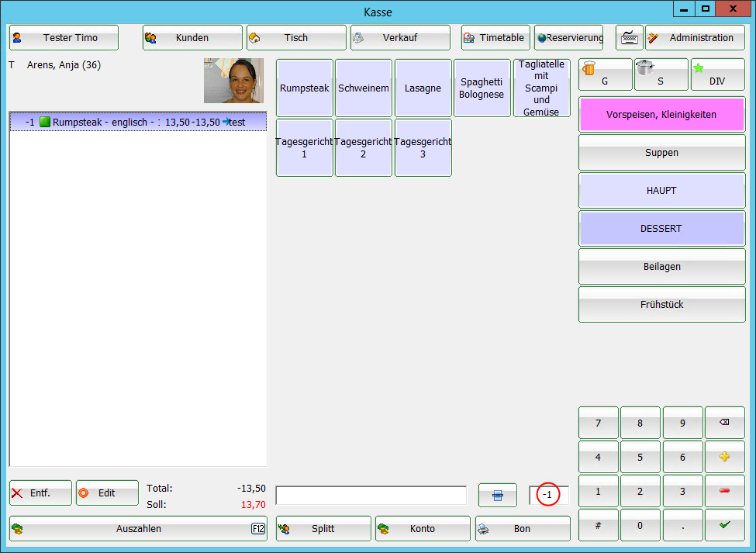
Task: Select the DESSERT category
Action: (x=661, y=229)
